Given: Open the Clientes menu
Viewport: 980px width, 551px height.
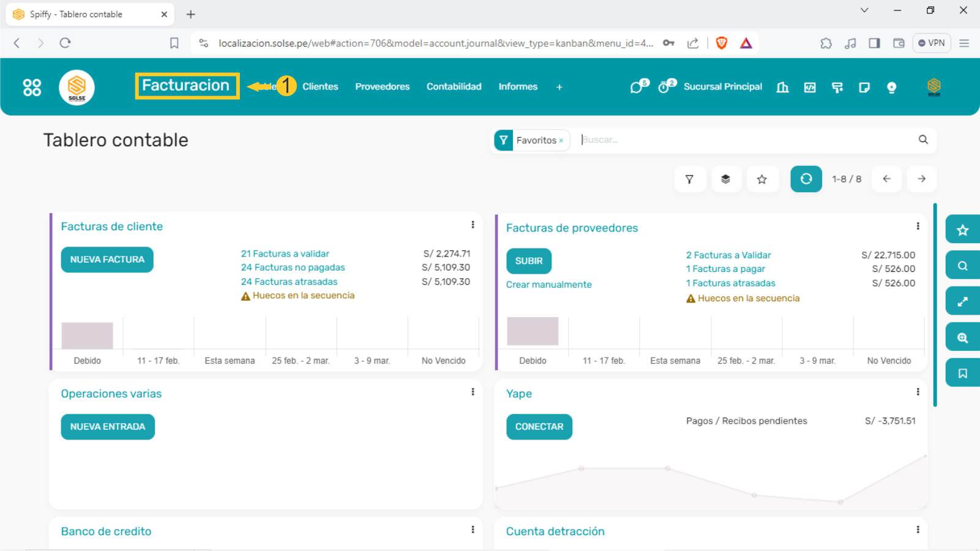Looking at the screenshot, I should 320,87.
